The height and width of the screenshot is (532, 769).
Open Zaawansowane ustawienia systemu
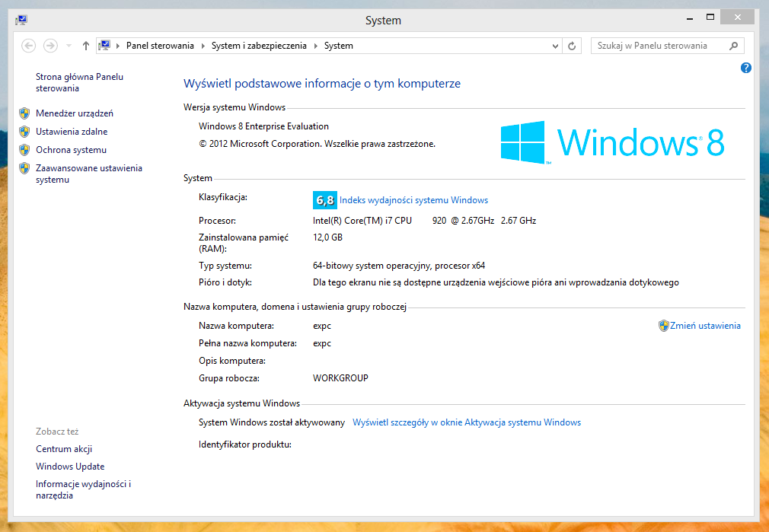(89, 174)
